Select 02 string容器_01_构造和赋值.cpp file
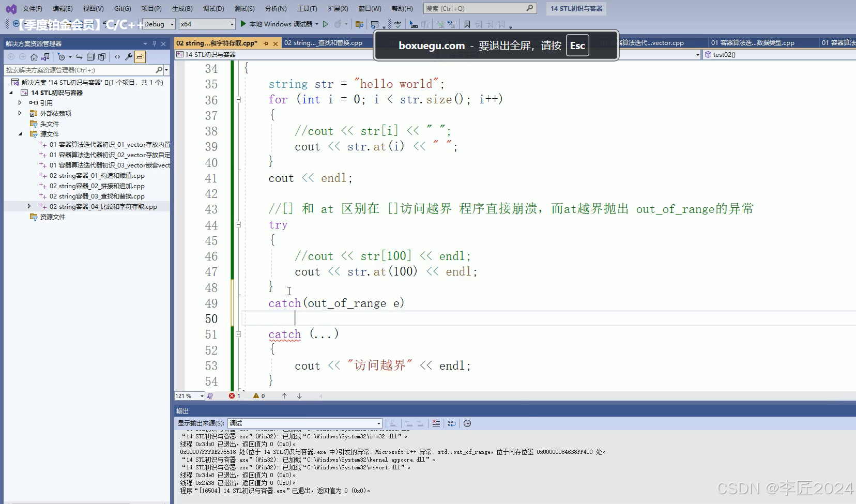This screenshot has height=504, width=856. click(x=97, y=175)
